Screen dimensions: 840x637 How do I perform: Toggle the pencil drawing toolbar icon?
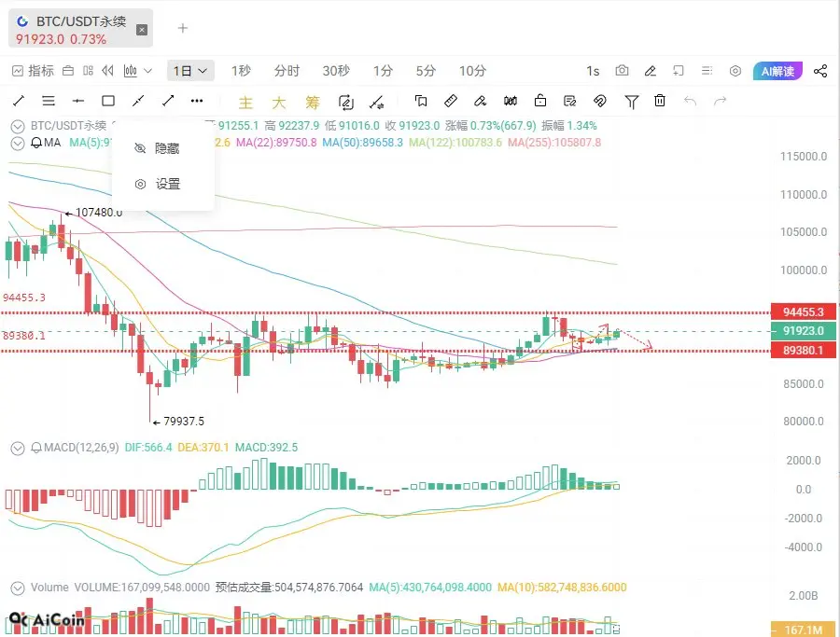[x=651, y=71]
